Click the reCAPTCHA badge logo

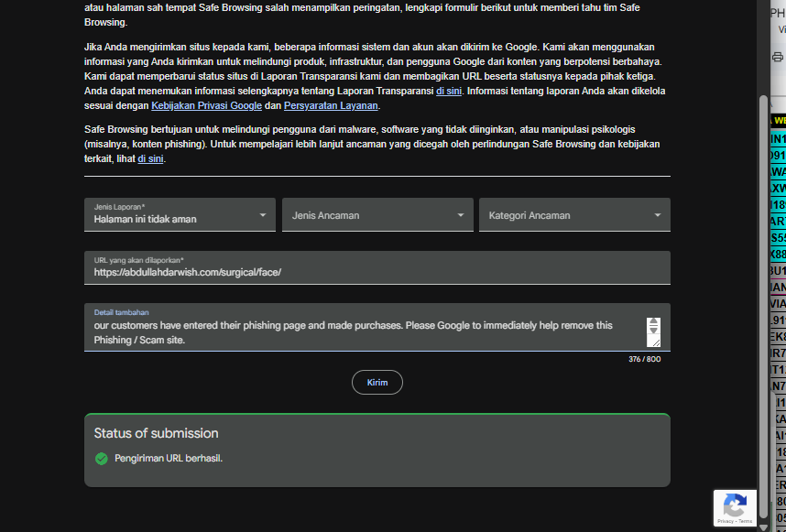735,505
